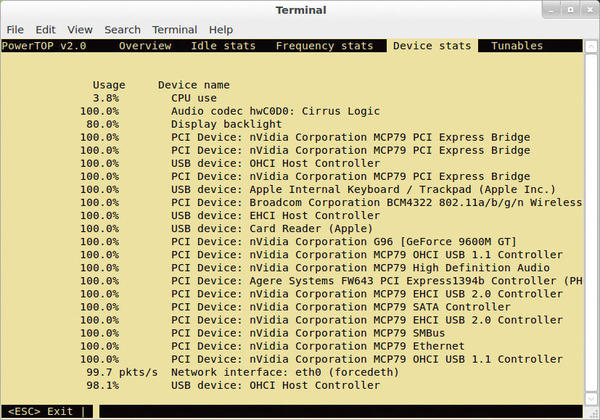Image resolution: width=600 pixels, height=420 pixels.
Task: Select the Device stats tab
Action: (x=432, y=46)
